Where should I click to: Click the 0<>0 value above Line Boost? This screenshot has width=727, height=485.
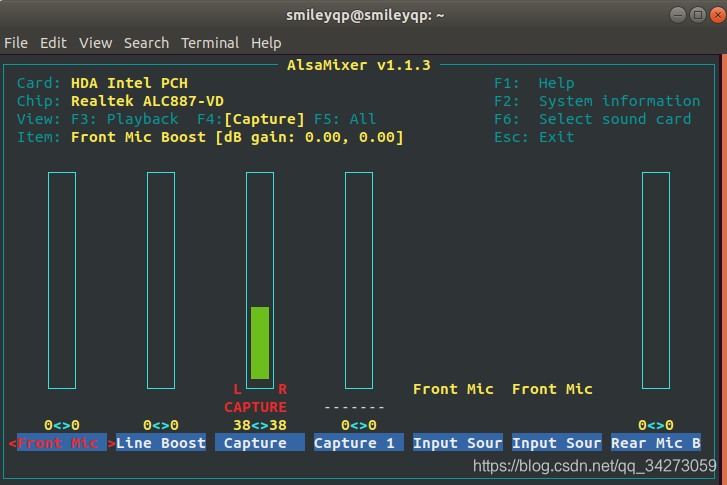pos(161,425)
